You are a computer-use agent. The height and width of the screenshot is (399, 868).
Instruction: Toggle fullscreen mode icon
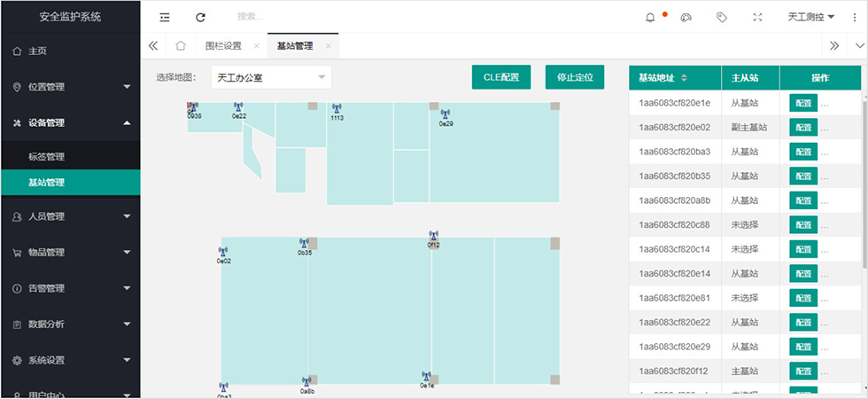(x=757, y=17)
